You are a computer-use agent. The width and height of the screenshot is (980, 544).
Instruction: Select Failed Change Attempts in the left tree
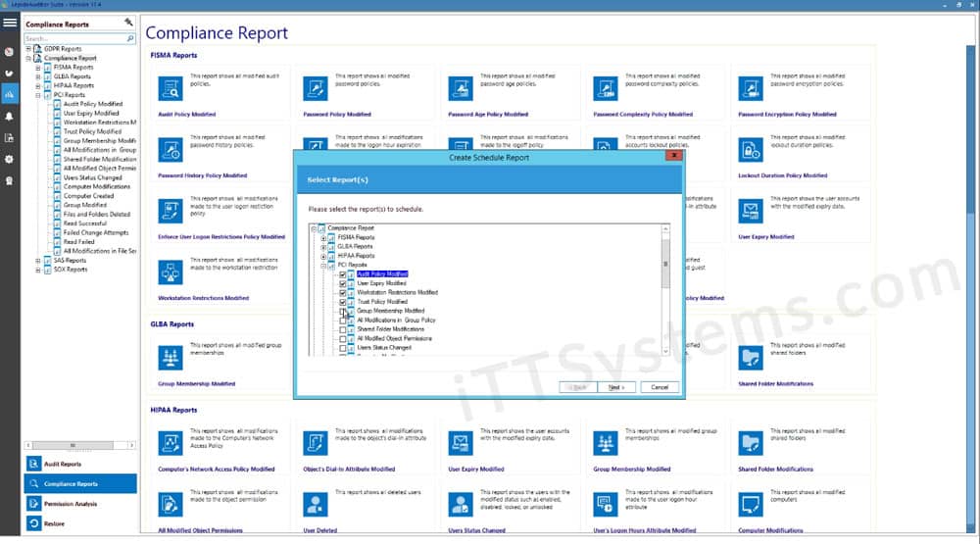pos(96,233)
